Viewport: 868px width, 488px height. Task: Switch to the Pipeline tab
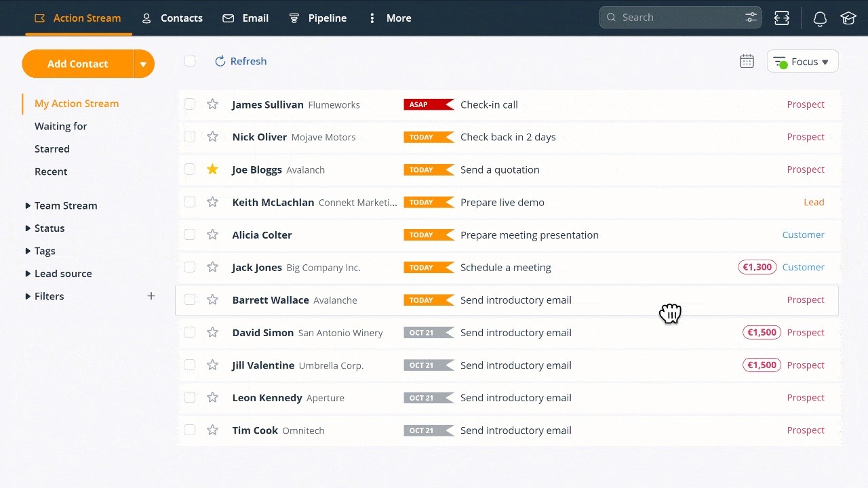click(x=317, y=18)
